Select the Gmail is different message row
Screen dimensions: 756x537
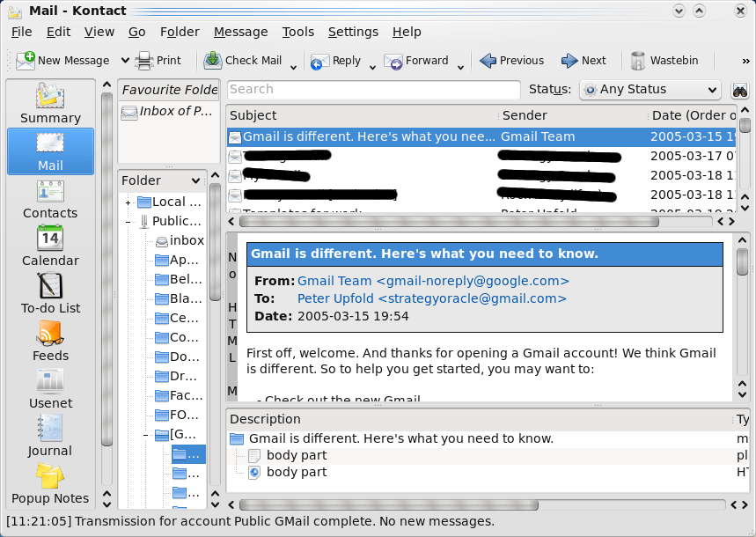click(x=481, y=137)
